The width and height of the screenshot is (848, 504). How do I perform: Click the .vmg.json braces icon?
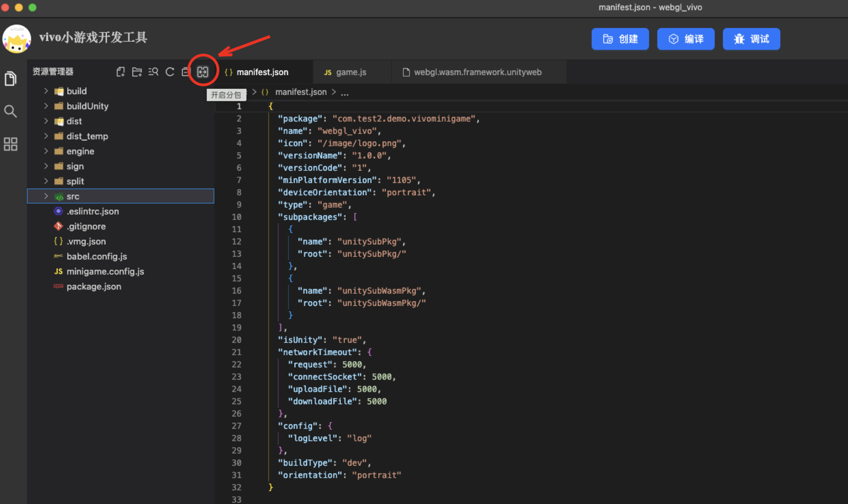[58, 241]
